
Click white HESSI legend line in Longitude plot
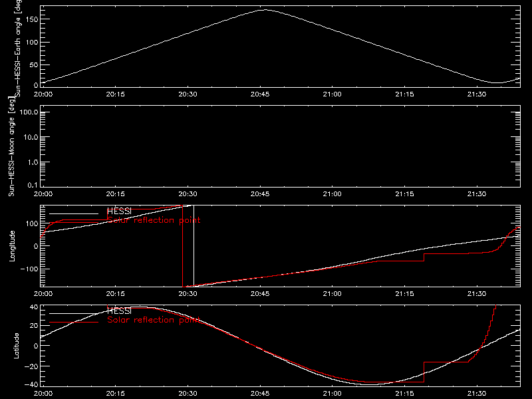tap(74, 213)
